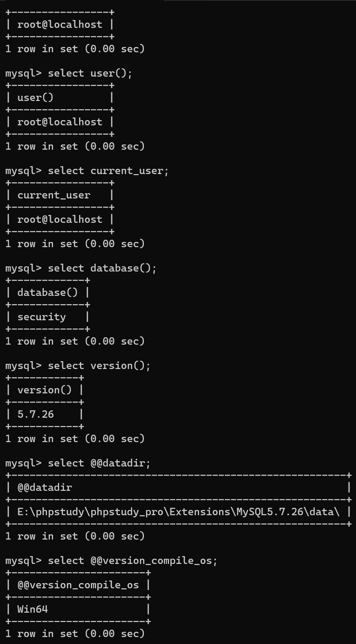Click the 5.7.26 version result
This screenshot has width=356, height=644.
point(36,414)
